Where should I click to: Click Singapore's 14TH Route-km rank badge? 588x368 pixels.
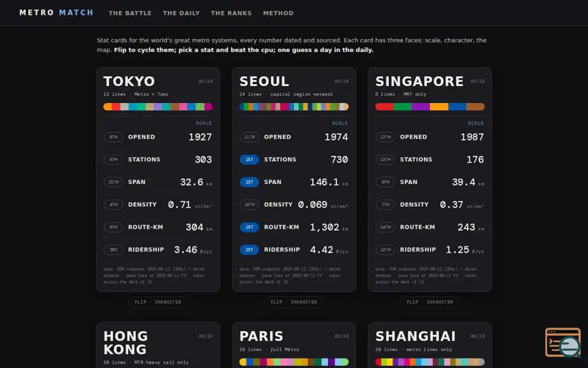pyautogui.click(x=385, y=227)
